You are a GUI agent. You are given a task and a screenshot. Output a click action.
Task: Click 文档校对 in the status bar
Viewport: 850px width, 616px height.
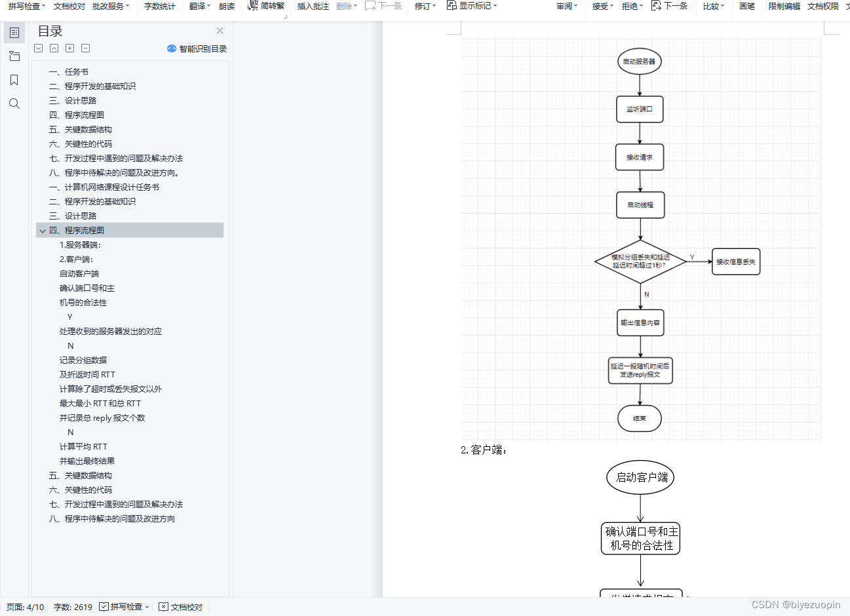(x=182, y=607)
